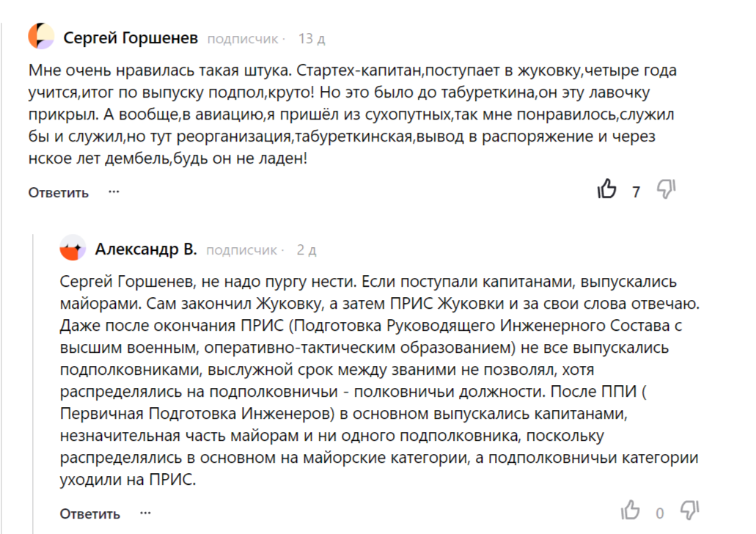Open the options menu on Александр's reply
Screen dimensions: 756x534
point(145,513)
